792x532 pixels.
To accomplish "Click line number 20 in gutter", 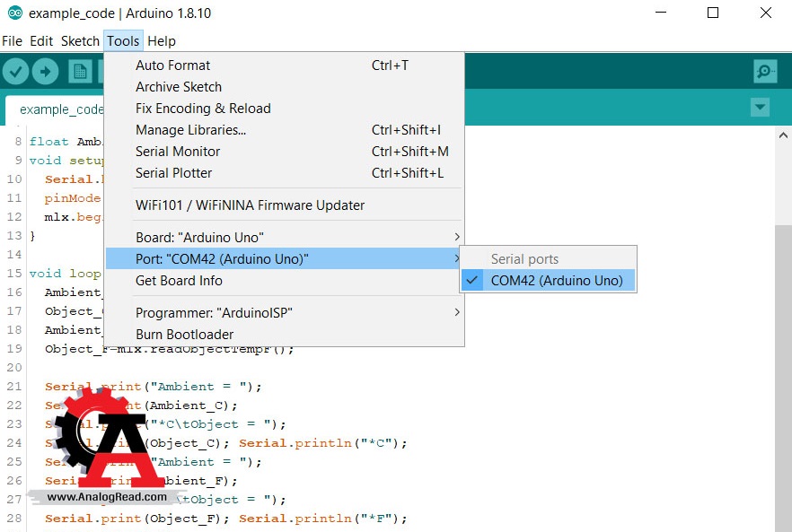I will tap(14, 368).
